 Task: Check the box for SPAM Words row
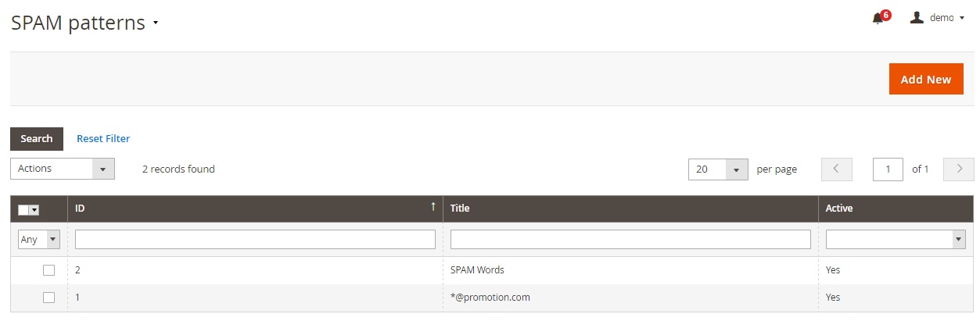pyautogui.click(x=48, y=270)
